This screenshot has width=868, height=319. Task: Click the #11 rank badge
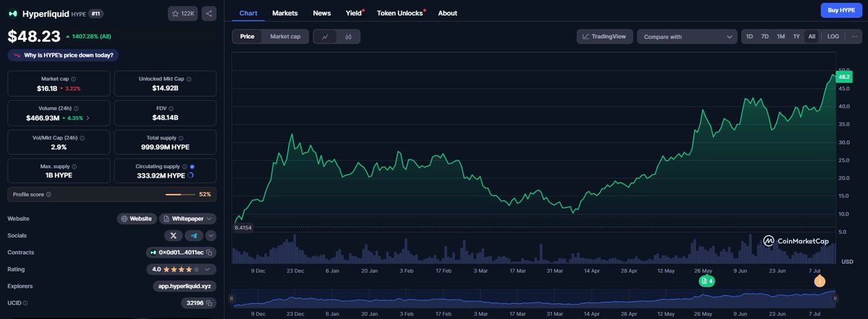pos(96,13)
